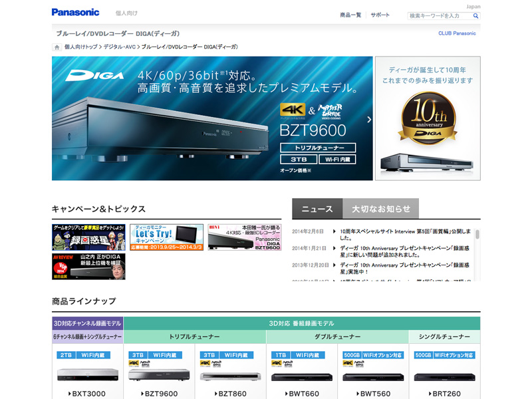The height and width of the screenshot is (399, 532).
Task: Click the Master Grade Video Coding logo
Action: 330,111
